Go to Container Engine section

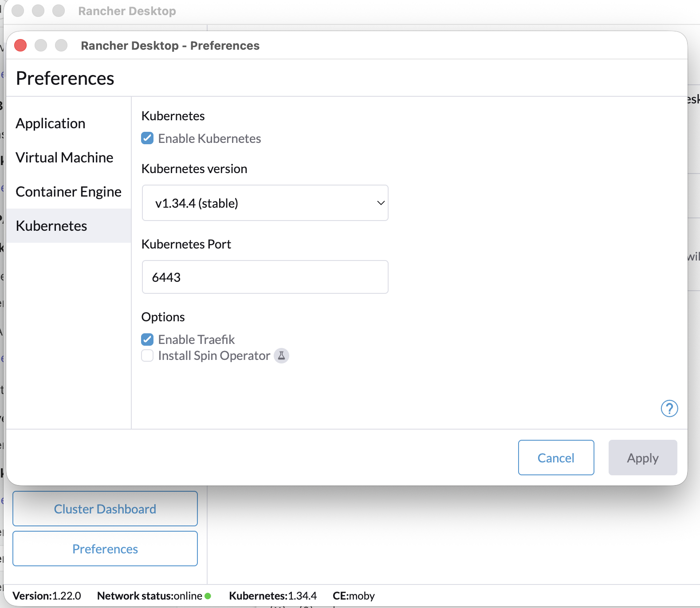pos(69,192)
